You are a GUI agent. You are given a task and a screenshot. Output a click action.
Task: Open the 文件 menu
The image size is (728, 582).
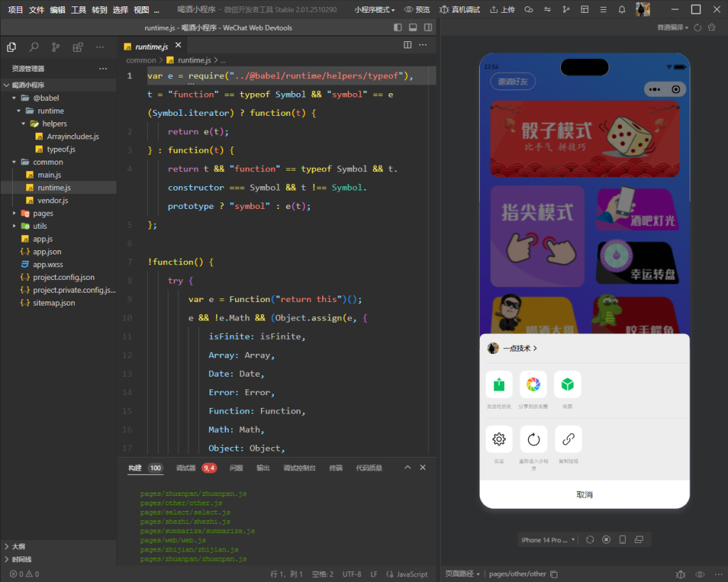pyautogui.click(x=37, y=10)
